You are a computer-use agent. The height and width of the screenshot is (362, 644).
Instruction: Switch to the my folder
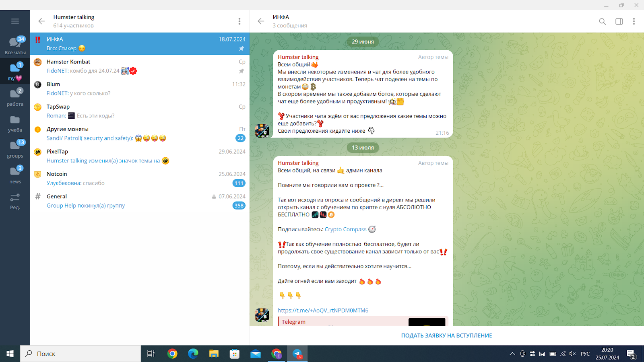(x=15, y=72)
